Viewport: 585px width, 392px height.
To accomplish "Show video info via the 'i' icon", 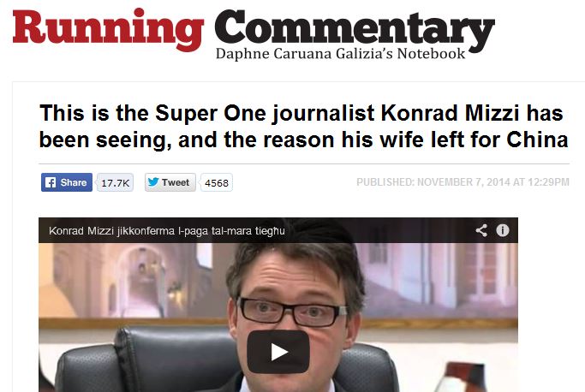I will pyautogui.click(x=503, y=230).
